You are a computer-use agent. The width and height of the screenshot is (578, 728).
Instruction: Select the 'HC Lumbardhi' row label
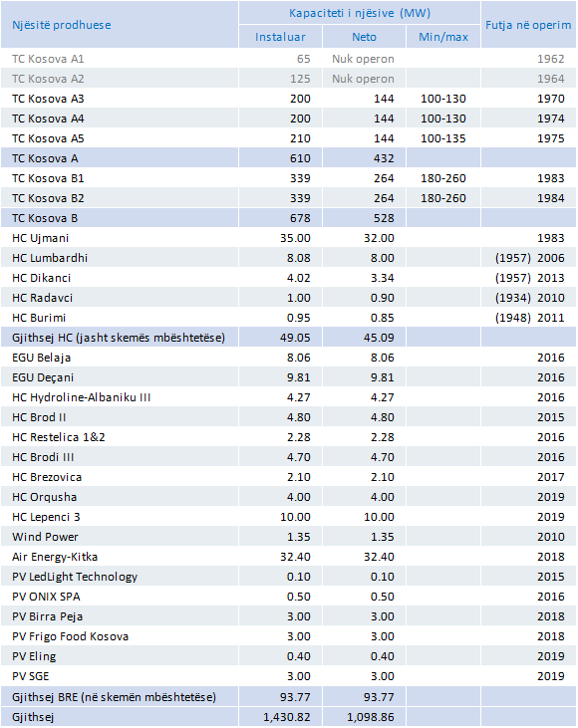pyautogui.click(x=50, y=258)
